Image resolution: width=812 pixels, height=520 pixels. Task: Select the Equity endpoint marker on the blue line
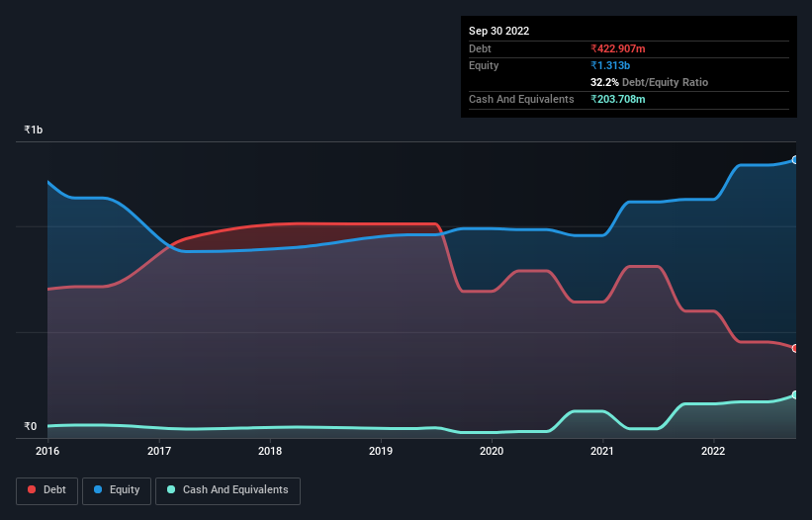tap(795, 160)
